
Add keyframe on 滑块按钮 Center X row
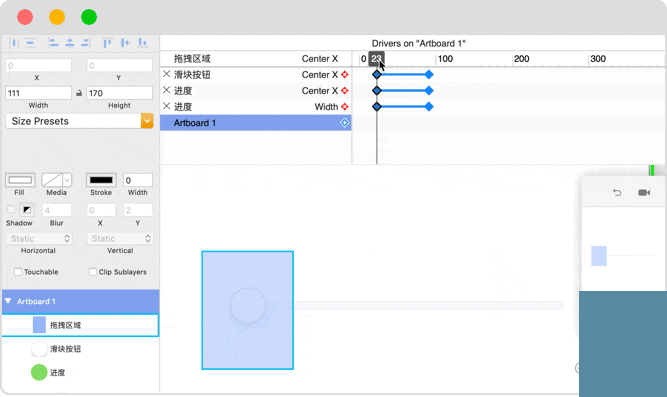point(345,74)
